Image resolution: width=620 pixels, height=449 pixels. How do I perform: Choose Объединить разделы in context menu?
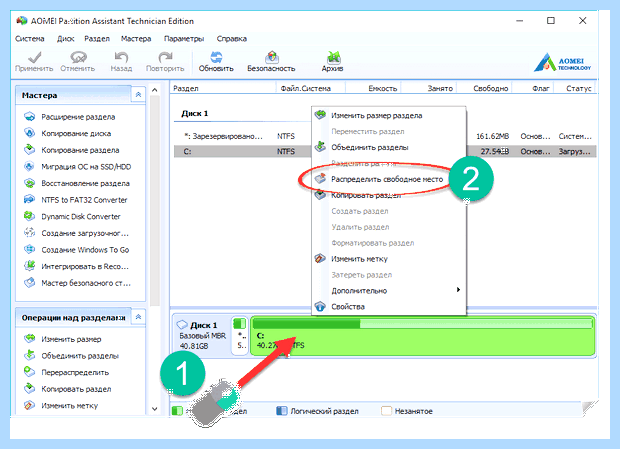click(x=389, y=147)
